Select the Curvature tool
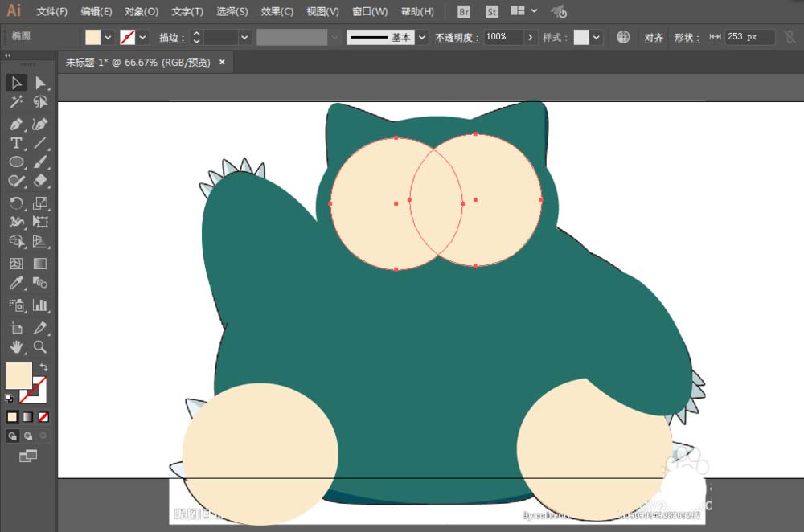This screenshot has width=804, height=532. [x=40, y=124]
